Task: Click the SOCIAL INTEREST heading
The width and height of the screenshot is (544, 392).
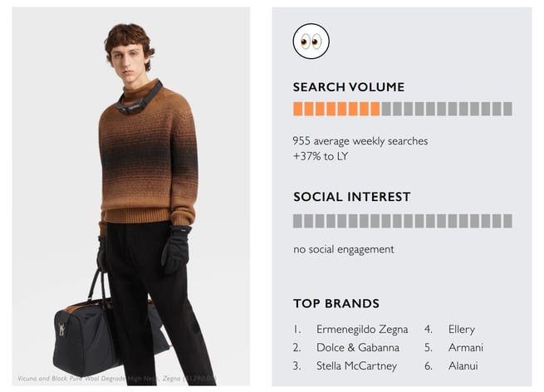Action: click(x=351, y=198)
